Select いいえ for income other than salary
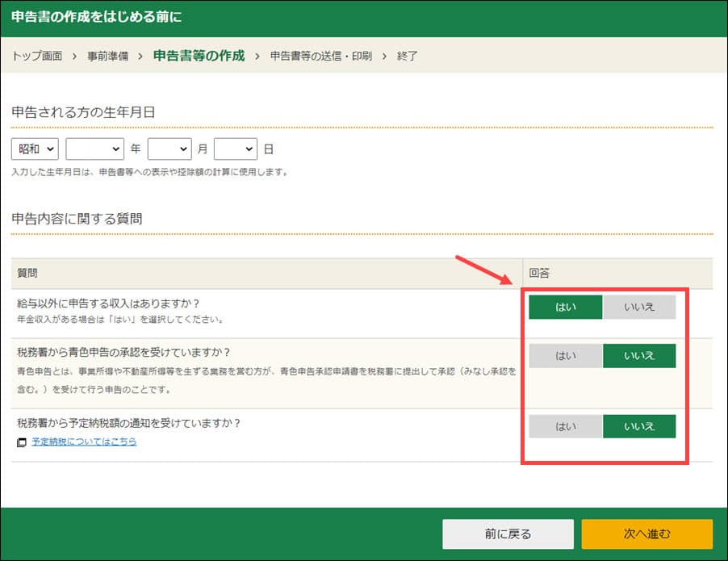 click(x=639, y=307)
